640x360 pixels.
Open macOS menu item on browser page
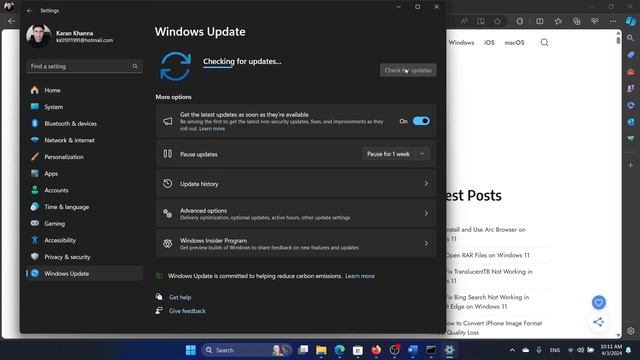click(514, 42)
